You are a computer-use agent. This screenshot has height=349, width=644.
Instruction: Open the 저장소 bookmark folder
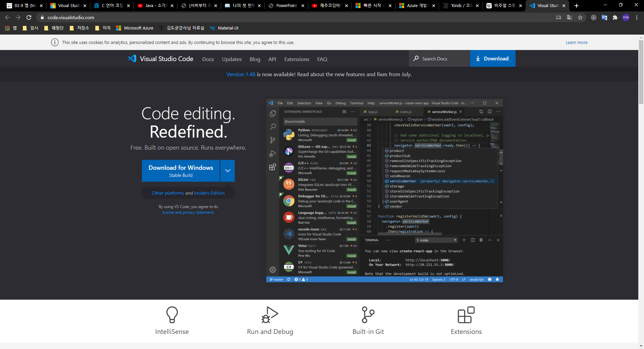(79, 28)
